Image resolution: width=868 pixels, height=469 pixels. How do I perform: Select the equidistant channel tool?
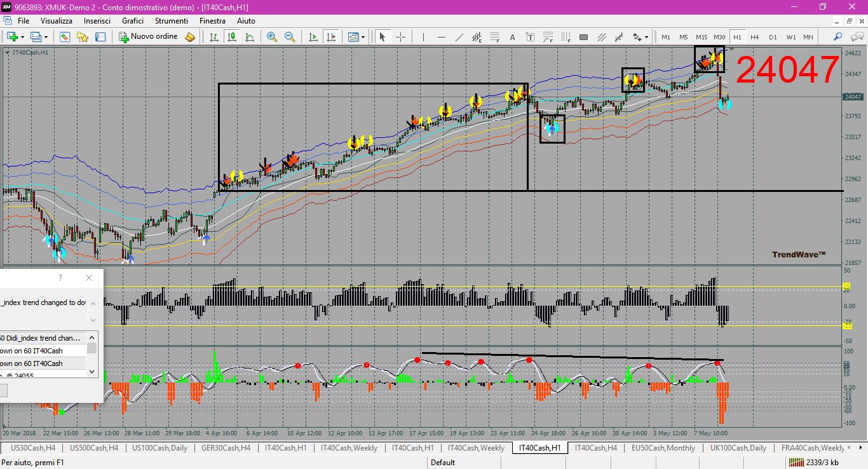[476, 37]
